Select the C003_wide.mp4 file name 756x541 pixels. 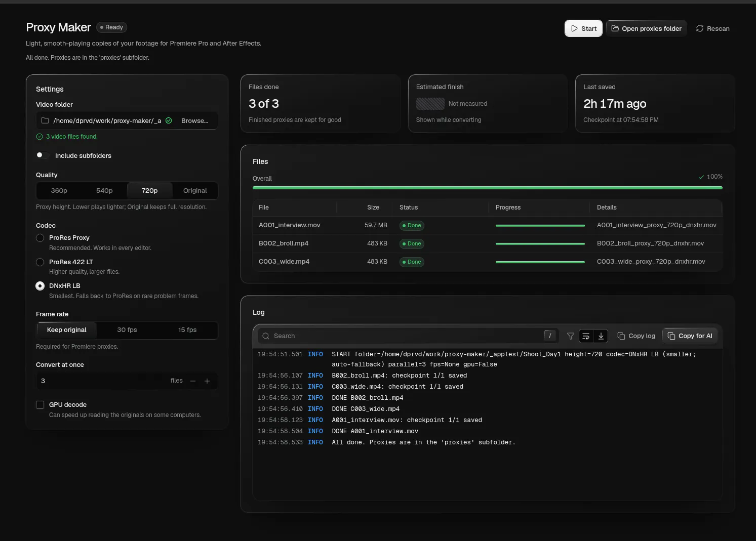pos(284,262)
